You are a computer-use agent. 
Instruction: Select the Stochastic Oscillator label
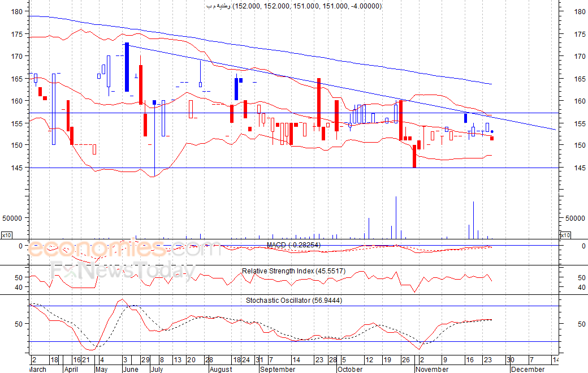point(294,300)
